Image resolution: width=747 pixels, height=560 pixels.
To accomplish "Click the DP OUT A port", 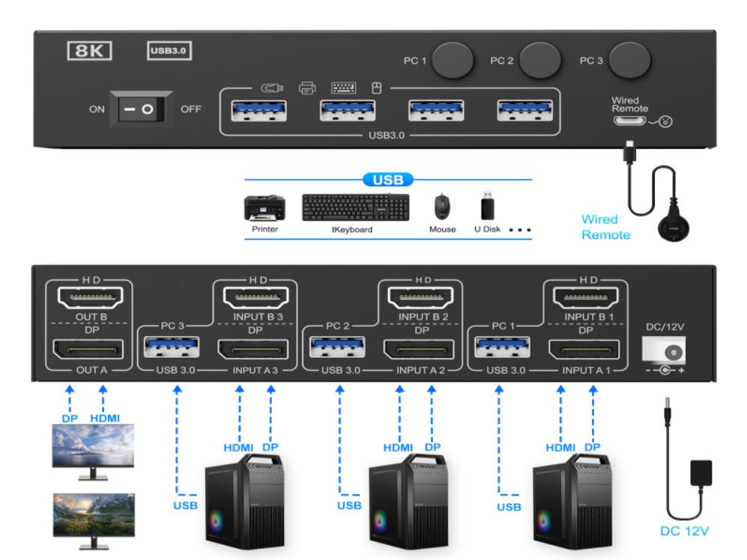I will 89,347.
